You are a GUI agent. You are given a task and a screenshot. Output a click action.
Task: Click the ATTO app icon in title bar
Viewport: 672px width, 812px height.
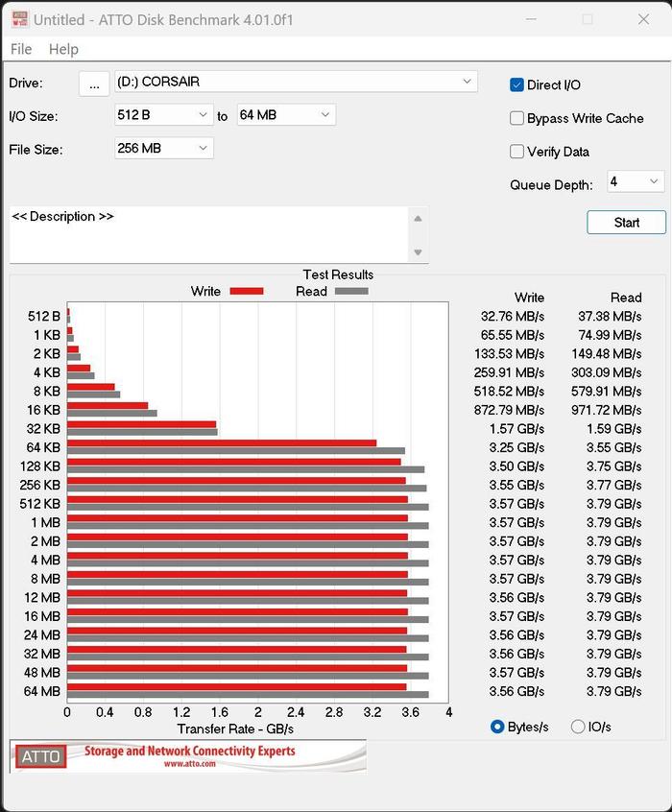20,19
